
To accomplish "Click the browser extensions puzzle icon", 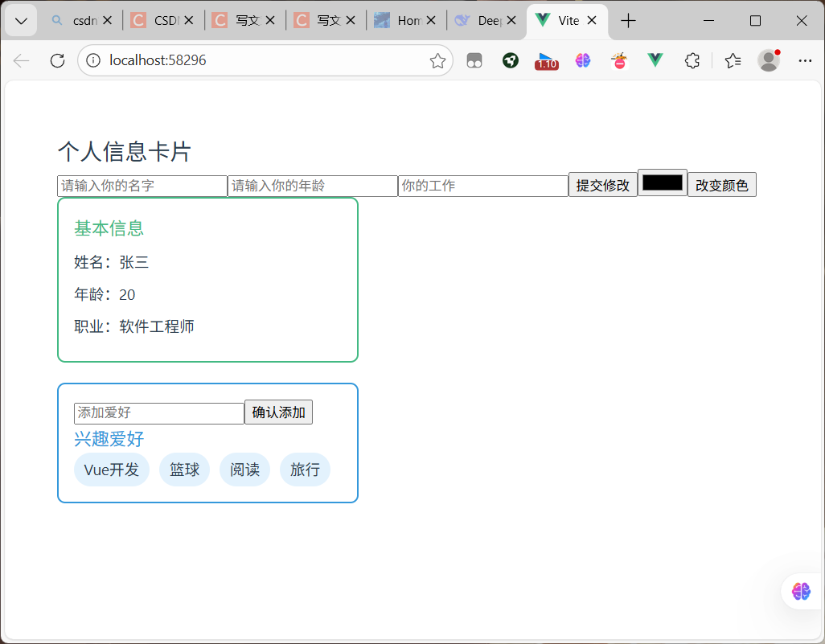I will coord(692,60).
